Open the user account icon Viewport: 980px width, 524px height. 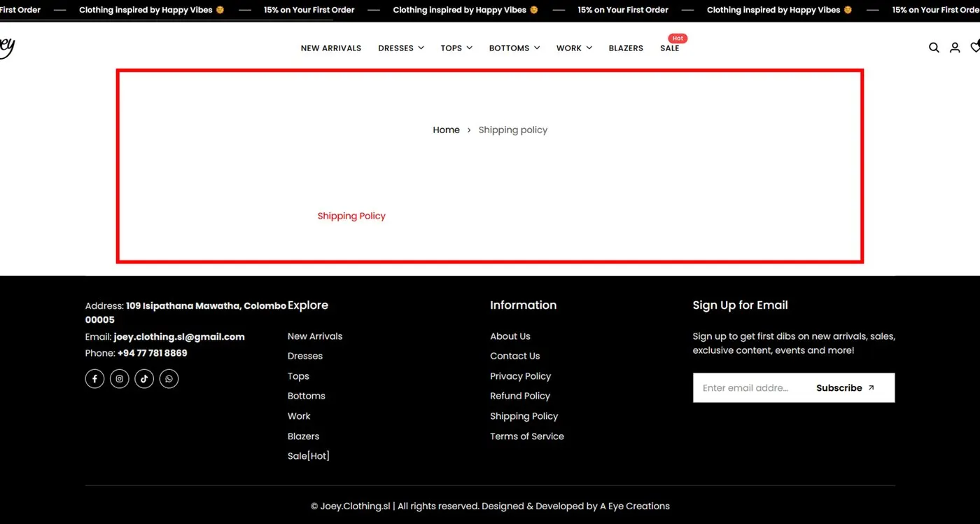955,48
